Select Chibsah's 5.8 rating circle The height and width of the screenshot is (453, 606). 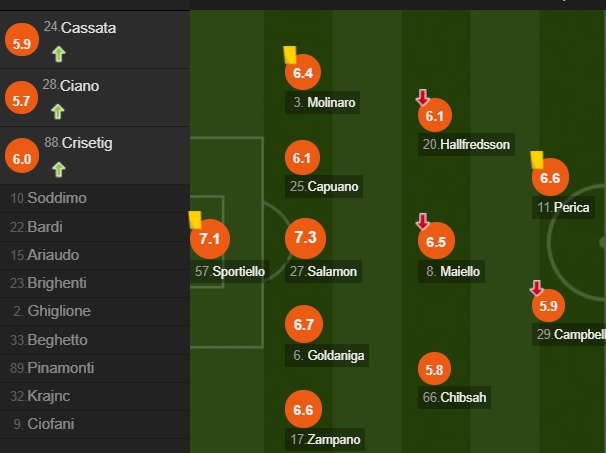click(434, 369)
